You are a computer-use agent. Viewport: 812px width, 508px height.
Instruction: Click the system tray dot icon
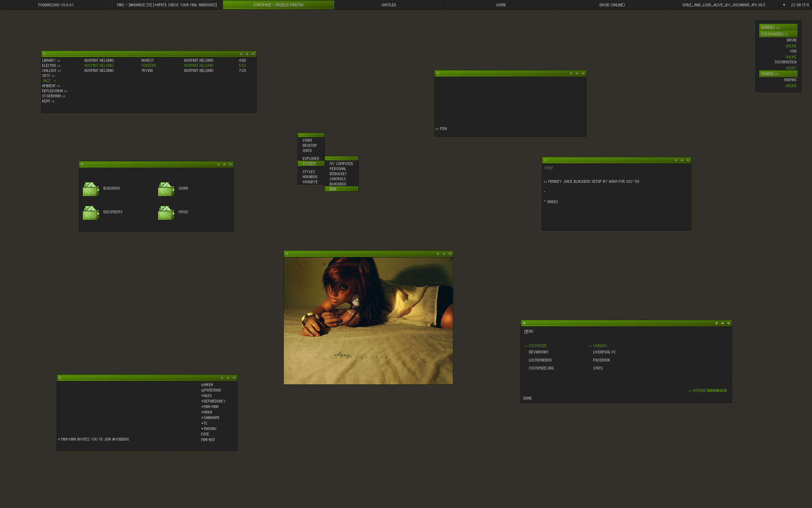pos(784,5)
